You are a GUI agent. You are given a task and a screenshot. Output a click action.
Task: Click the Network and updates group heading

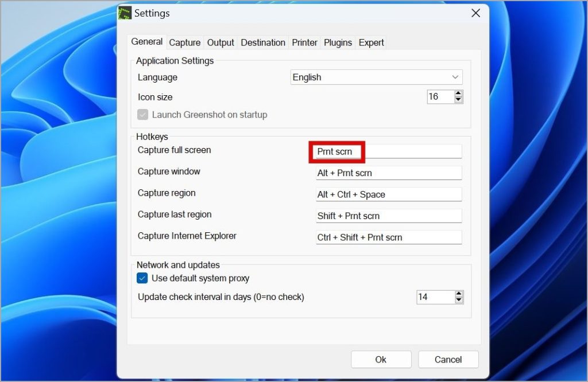[x=178, y=265]
